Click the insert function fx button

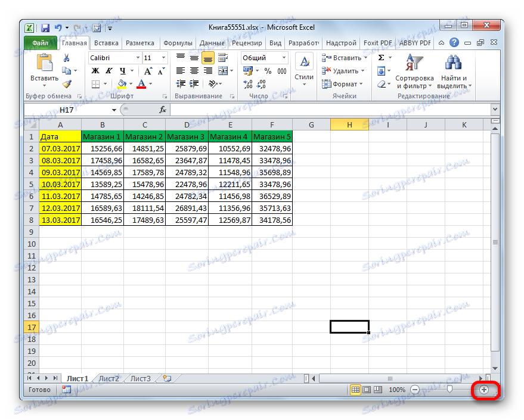coord(163,110)
